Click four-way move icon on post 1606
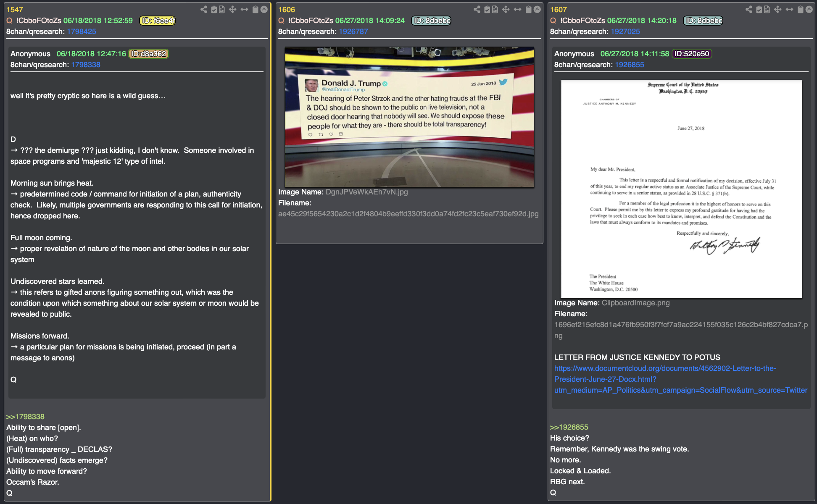Screen dimensions: 817x504 coord(506,9)
